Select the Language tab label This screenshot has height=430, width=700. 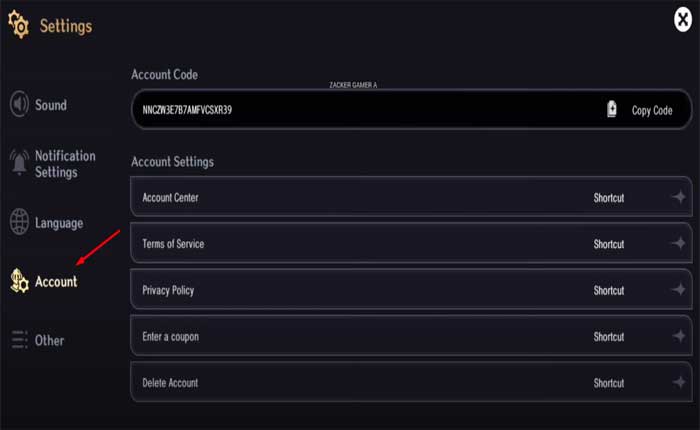pyautogui.click(x=59, y=223)
